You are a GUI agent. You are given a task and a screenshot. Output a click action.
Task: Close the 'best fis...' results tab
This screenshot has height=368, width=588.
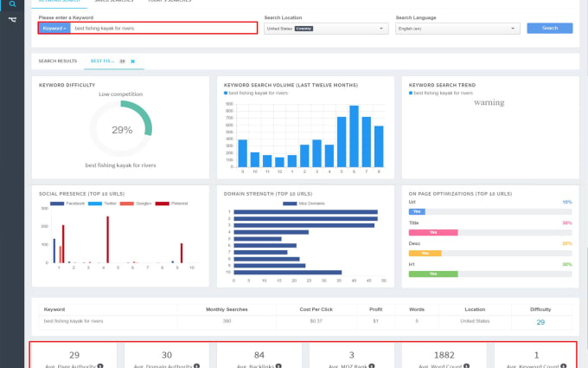pos(133,61)
